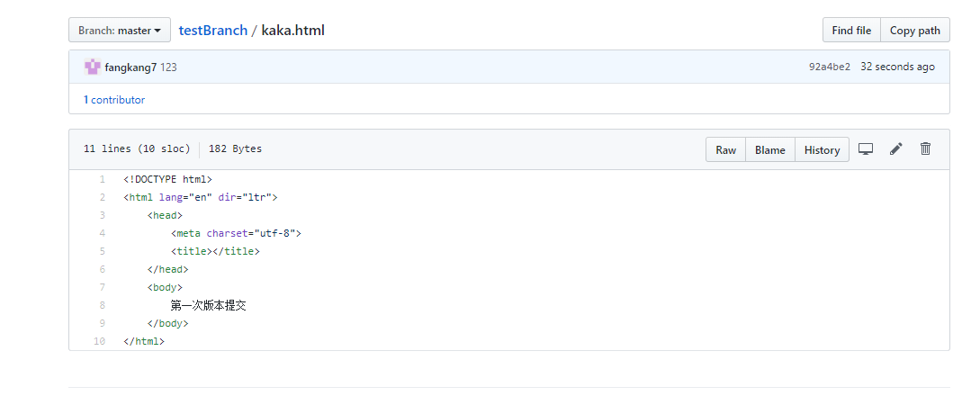The height and width of the screenshot is (396, 980).
Task: Open the Branch: master dropdown
Action: [120, 30]
